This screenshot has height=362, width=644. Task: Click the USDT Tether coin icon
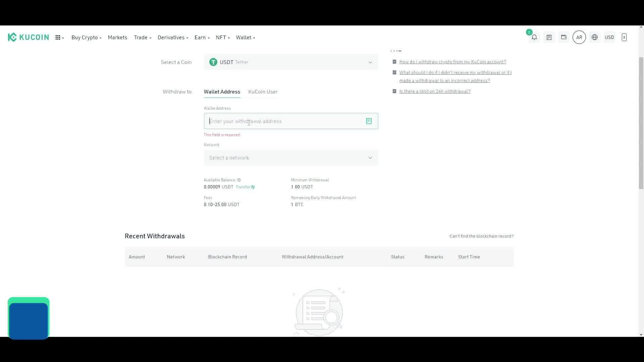pos(213,62)
